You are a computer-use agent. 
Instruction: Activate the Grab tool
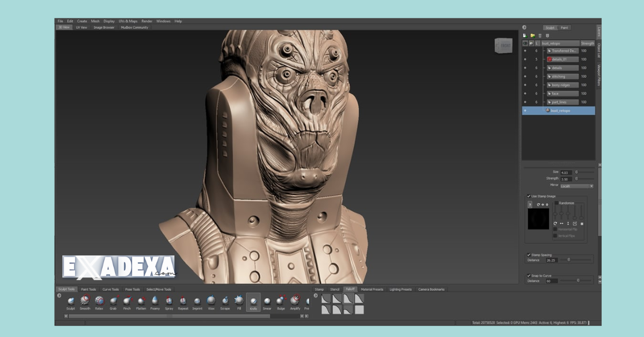point(113,302)
